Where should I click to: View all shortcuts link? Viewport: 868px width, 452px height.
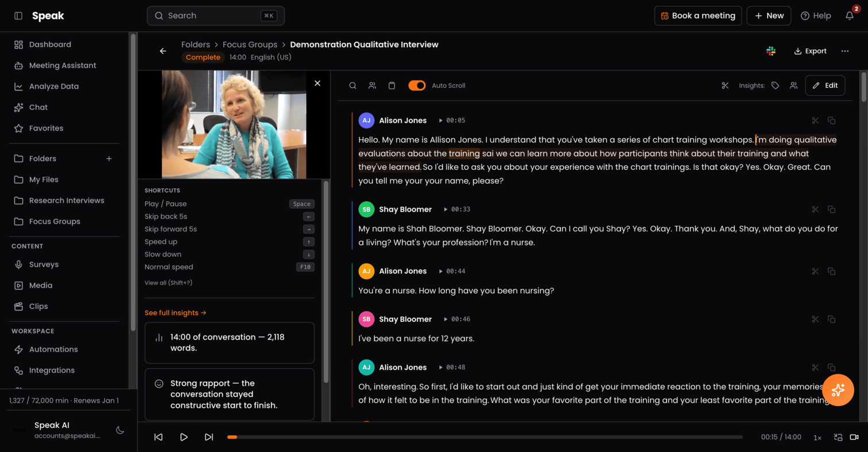click(168, 283)
